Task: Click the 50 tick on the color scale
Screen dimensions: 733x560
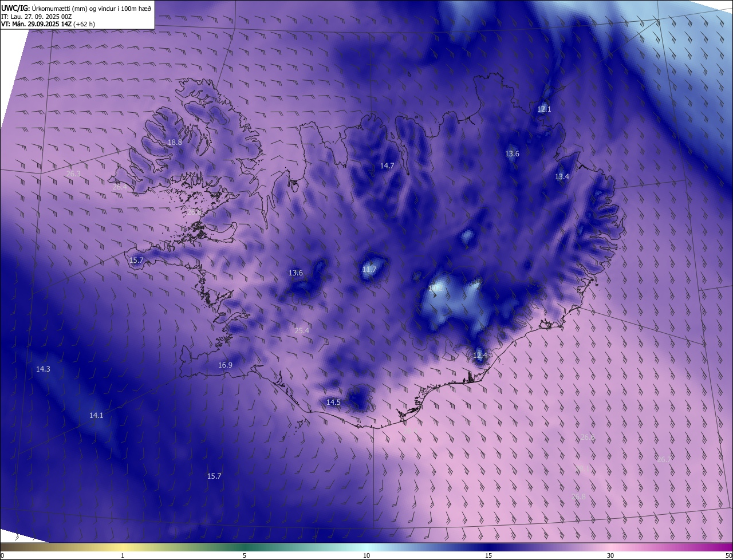Action: pyautogui.click(x=728, y=555)
